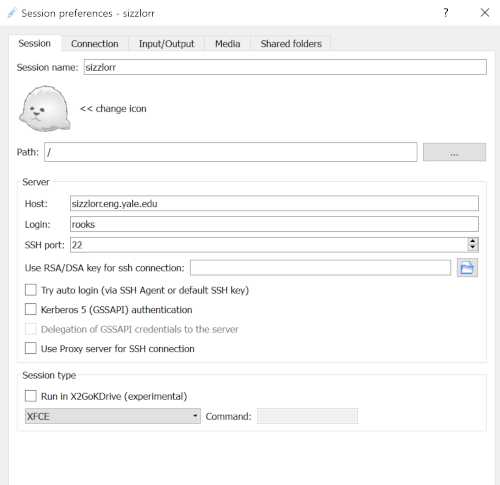The width and height of the screenshot is (500, 485).
Task: Open the XFCE session type dropdown
Action: coord(113,416)
